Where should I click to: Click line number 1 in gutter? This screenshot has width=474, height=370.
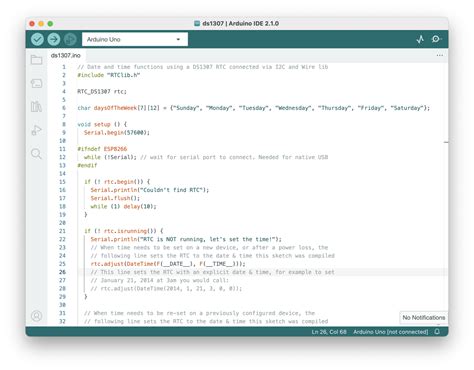(64, 67)
